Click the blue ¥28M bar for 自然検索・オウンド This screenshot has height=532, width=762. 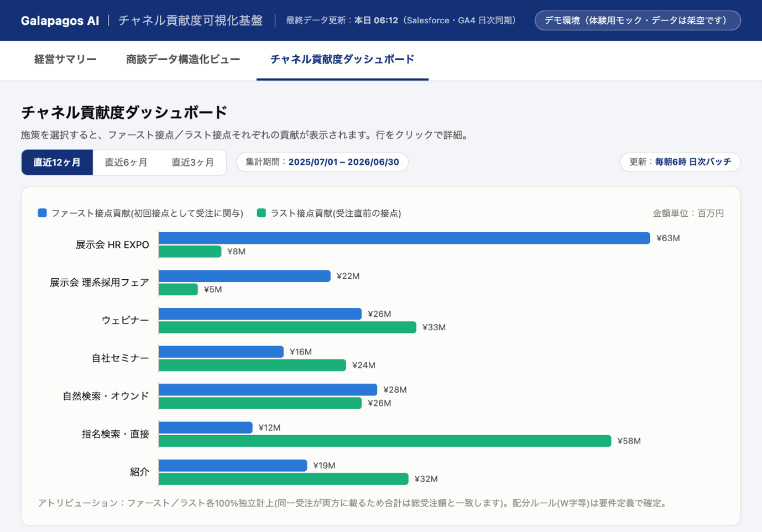tap(268, 390)
